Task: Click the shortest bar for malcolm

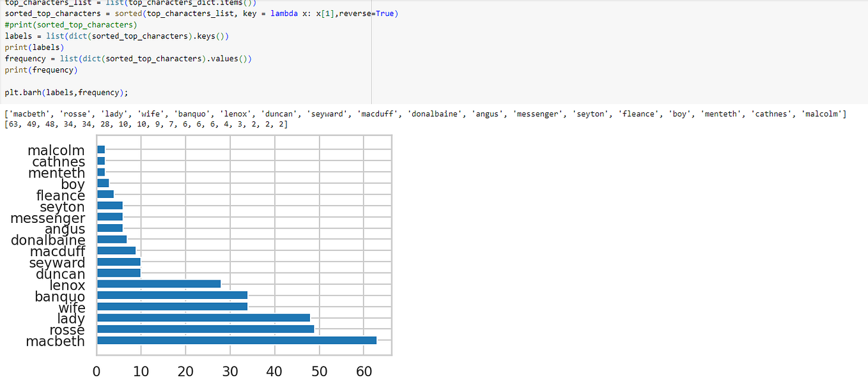Action: click(100, 149)
